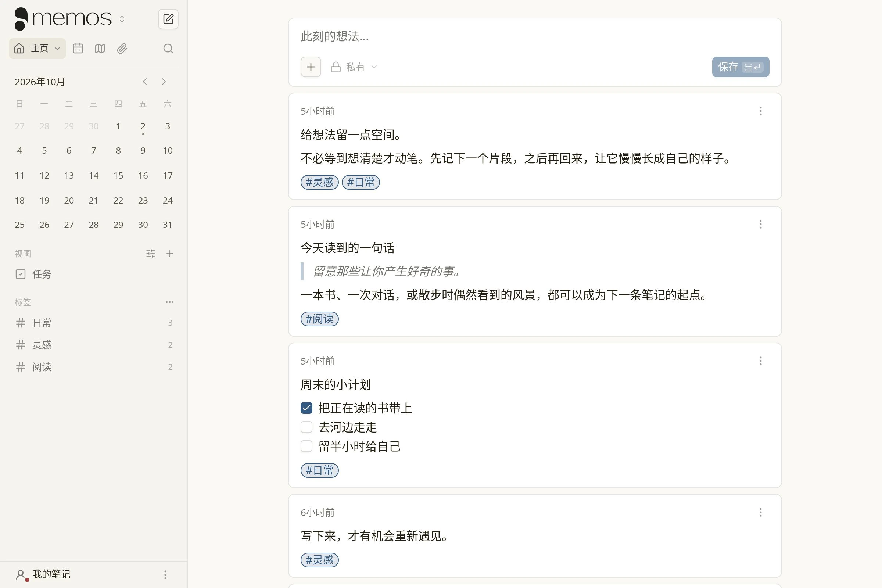Open the explore map icon
Screen dimensions: 882x588
(100, 49)
